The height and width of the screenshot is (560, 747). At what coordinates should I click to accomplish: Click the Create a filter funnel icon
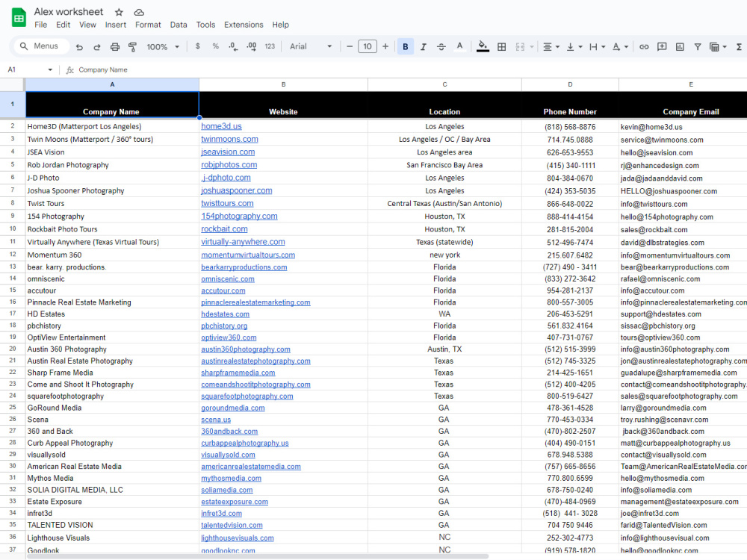click(698, 46)
